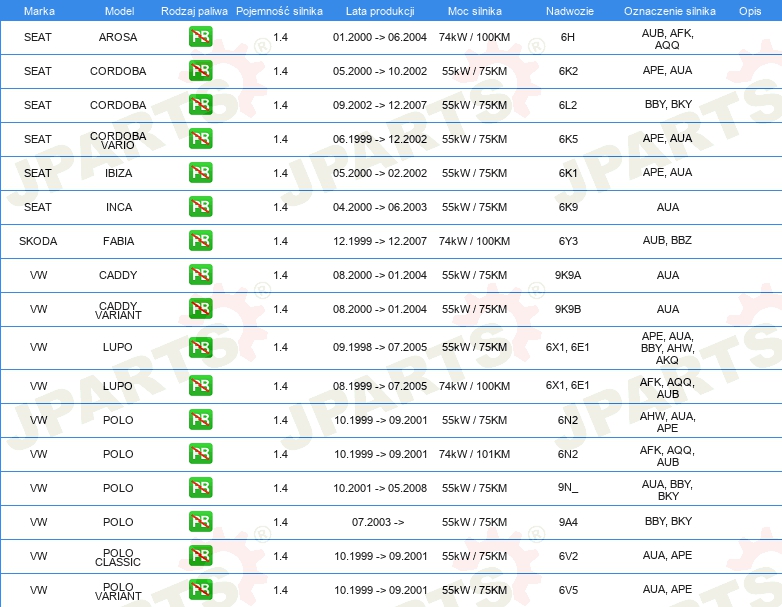The width and height of the screenshot is (782, 607).
Task: Click the 6V5 body code cell
Action: tap(568, 590)
